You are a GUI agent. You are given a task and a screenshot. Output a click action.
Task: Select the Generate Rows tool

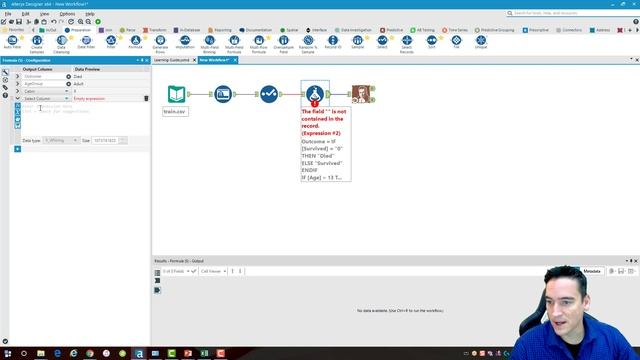point(160,44)
